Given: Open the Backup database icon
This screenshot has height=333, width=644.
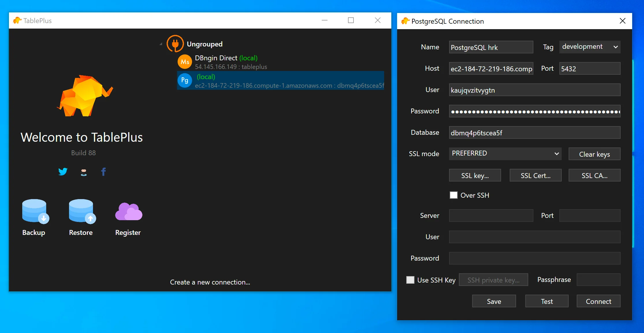Looking at the screenshot, I should click(35, 211).
